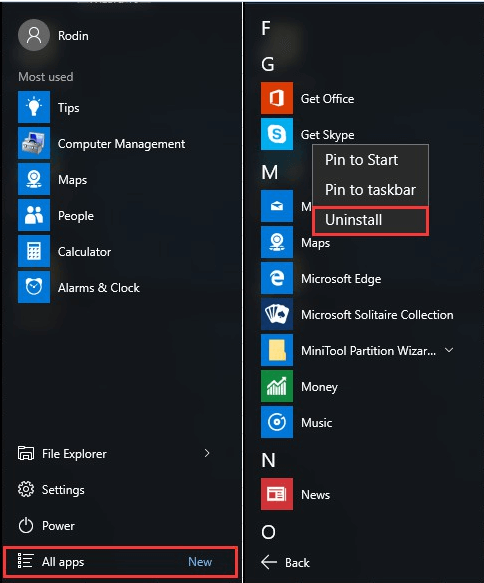The width and height of the screenshot is (484, 583).
Task: Select letter G section header
Action: pyautogui.click(x=268, y=64)
